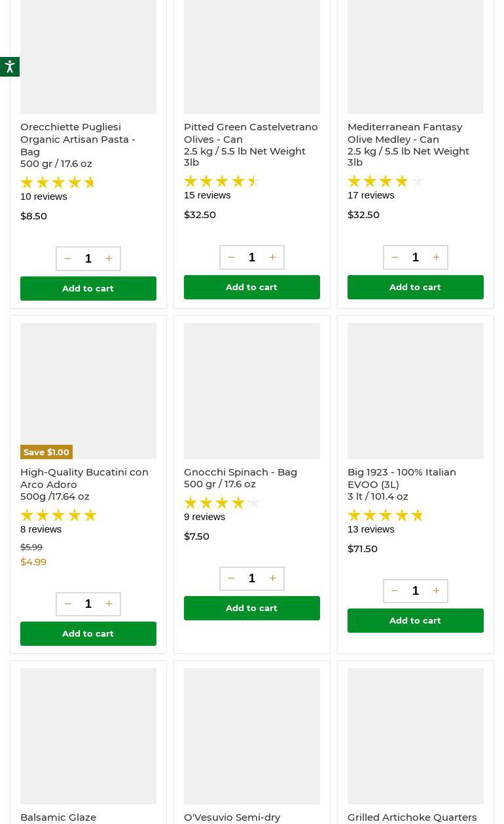The image size is (504, 824).
Task: Decrease quantity for Pitted Green Castelvetrano Olives
Action: point(231,257)
